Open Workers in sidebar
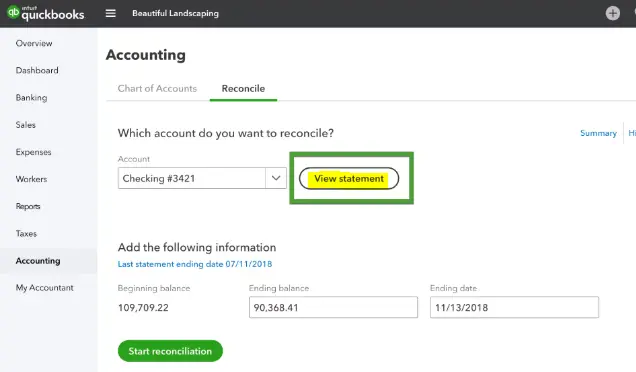The image size is (636, 372). coord(31,179)
